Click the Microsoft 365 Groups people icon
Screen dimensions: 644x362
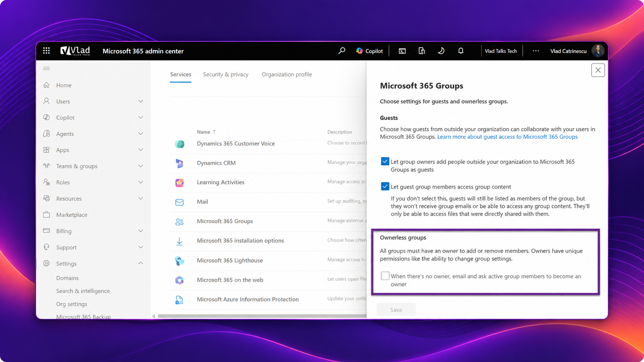[179, 222]
